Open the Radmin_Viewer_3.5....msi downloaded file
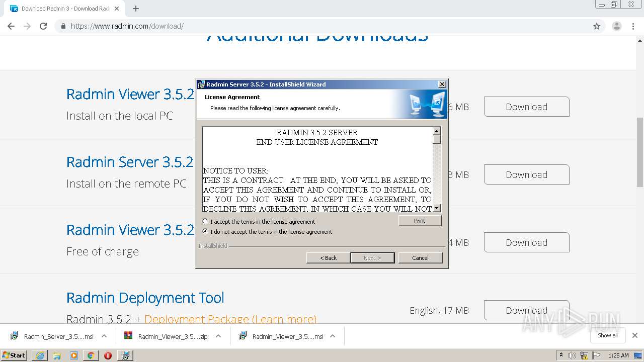This screenshot has width=644, height=362. (281, 336)
